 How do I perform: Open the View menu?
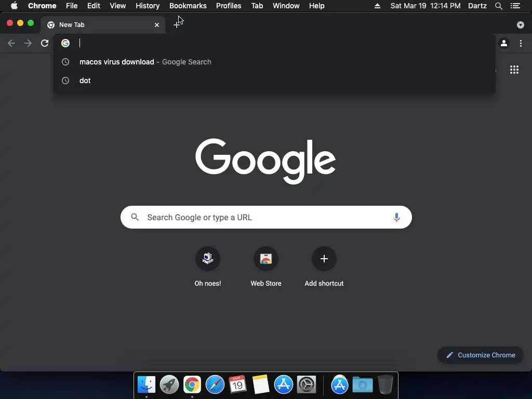[118, 6]
